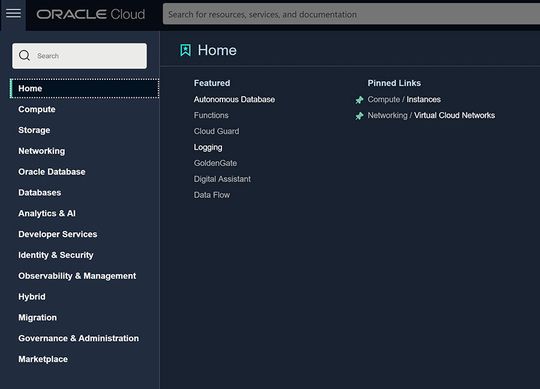Open the Cloud Guard featured link
540x389 pixels.
(x=216, y=131)
